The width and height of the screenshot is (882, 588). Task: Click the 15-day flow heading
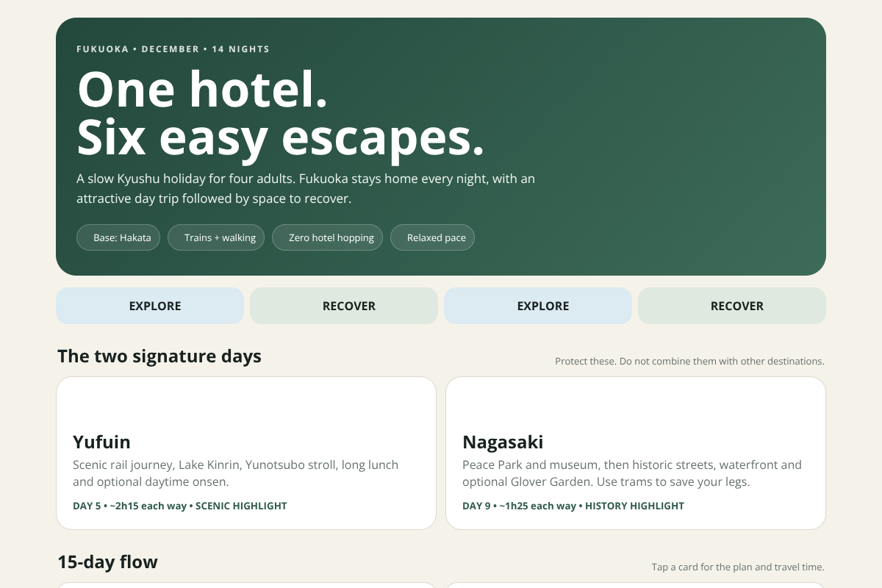107,562
